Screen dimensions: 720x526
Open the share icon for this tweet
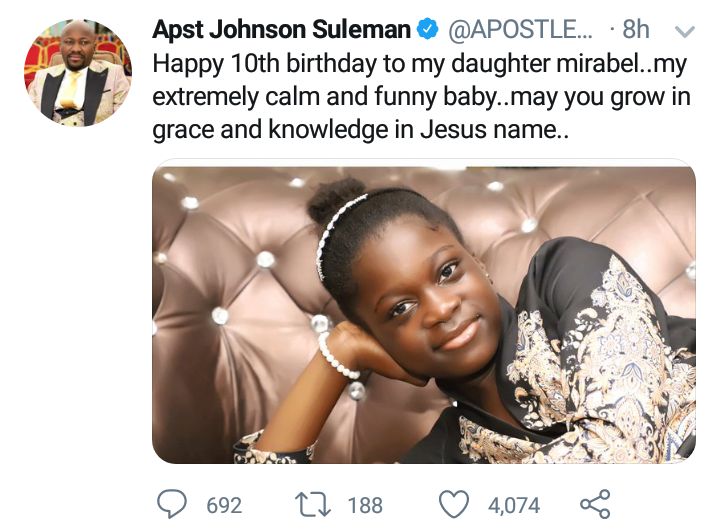tap(594, 504)
